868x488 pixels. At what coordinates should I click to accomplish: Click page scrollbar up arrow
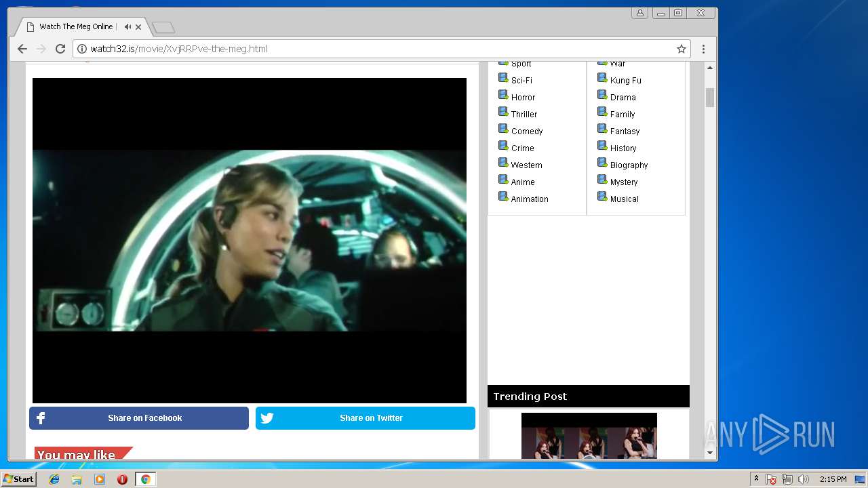click(710, 68)
